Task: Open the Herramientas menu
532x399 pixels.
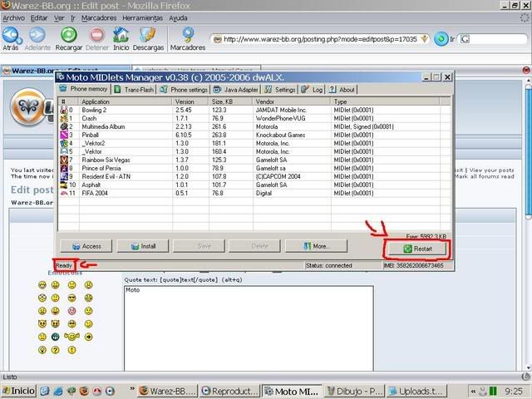Action: click(142, 18)
